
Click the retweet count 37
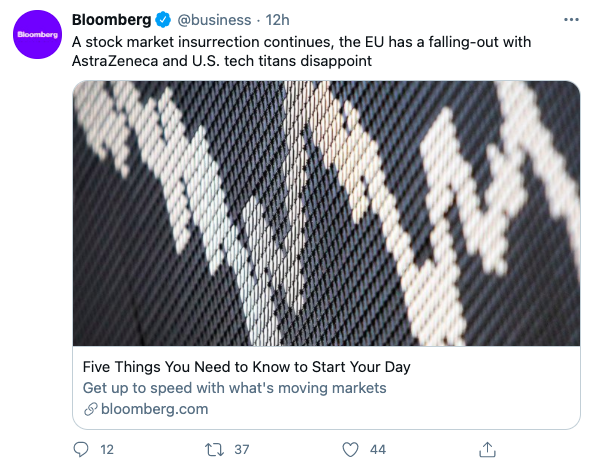[242, 450]
